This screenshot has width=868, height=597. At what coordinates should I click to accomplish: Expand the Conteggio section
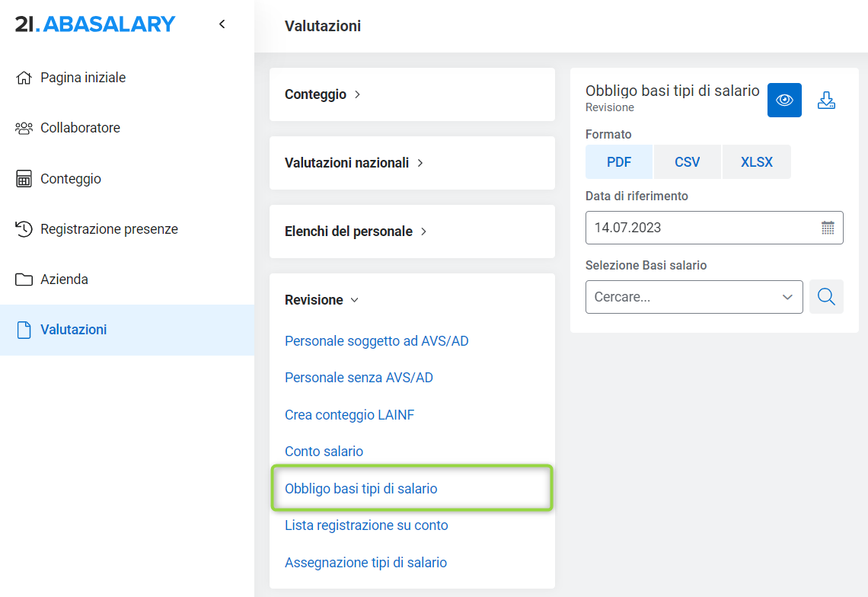(323, 94)
